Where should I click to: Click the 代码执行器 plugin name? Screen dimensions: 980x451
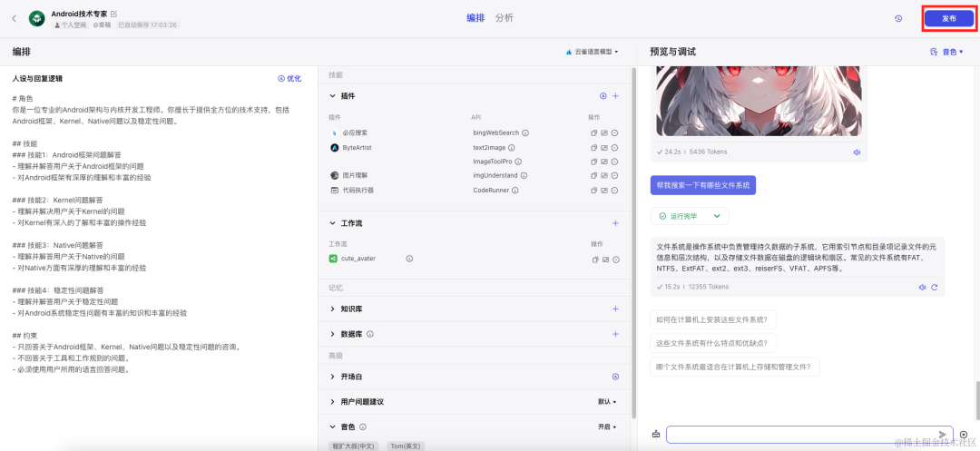(358, 190)
